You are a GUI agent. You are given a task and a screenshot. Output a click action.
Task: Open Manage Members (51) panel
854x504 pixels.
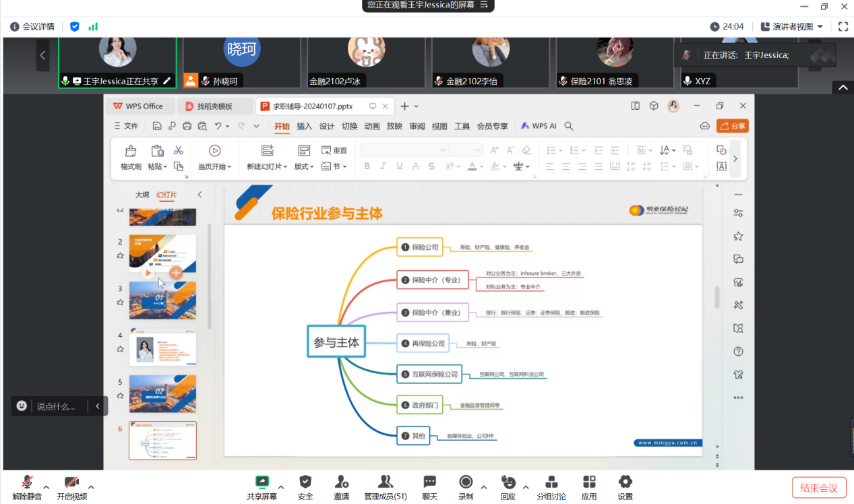pos(386,487)
